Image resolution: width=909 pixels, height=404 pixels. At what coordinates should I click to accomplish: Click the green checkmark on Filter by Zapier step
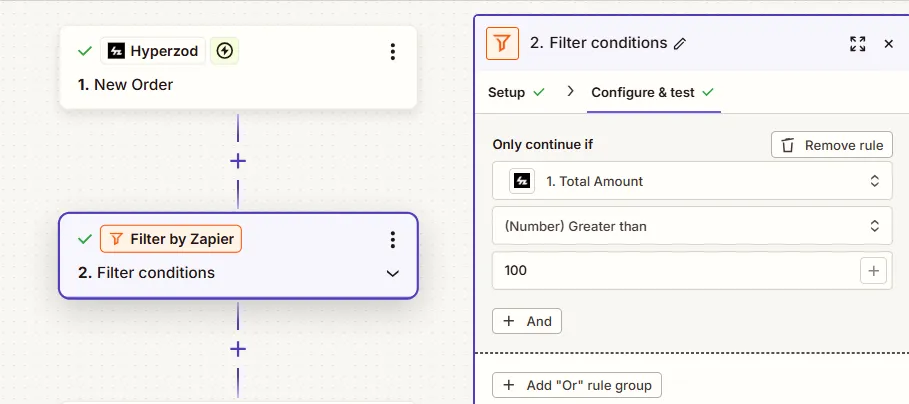pyautogui.click(x=85, y=239)
